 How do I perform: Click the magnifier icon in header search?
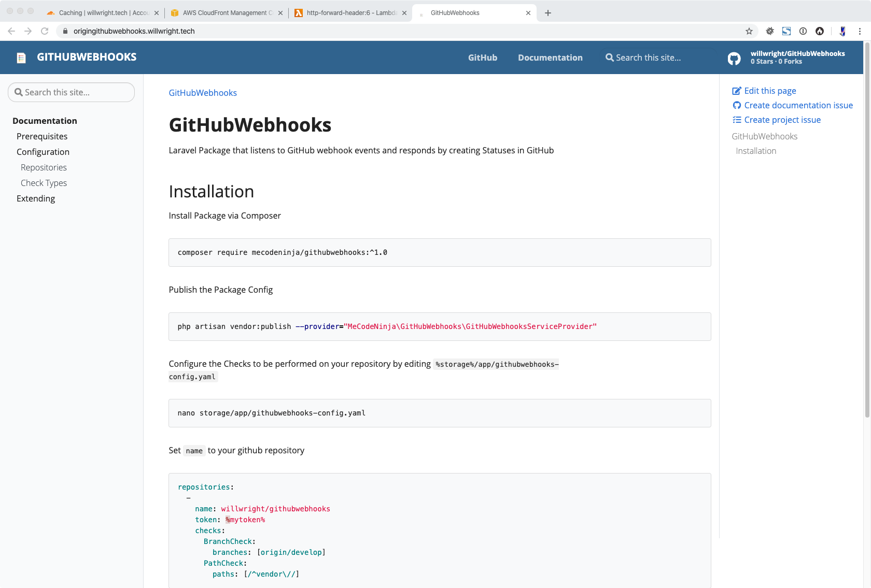point(610,58)
